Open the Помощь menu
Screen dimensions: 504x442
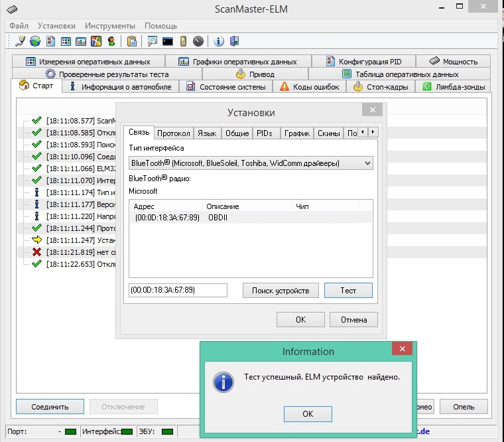(160, 26)
